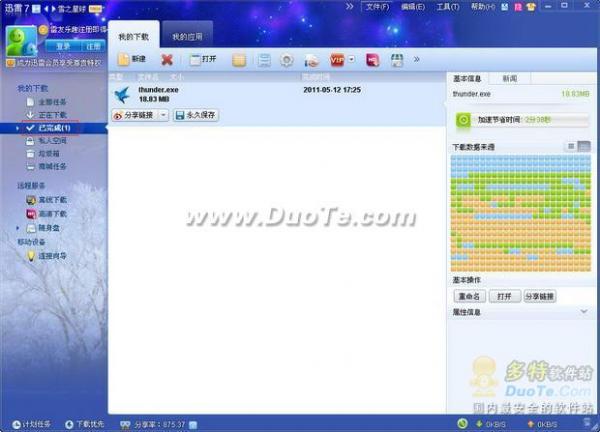Viewport: 600px width, 432px height.
Task: Click 计划任务 in the status bar
Action: tap(31, 424)
